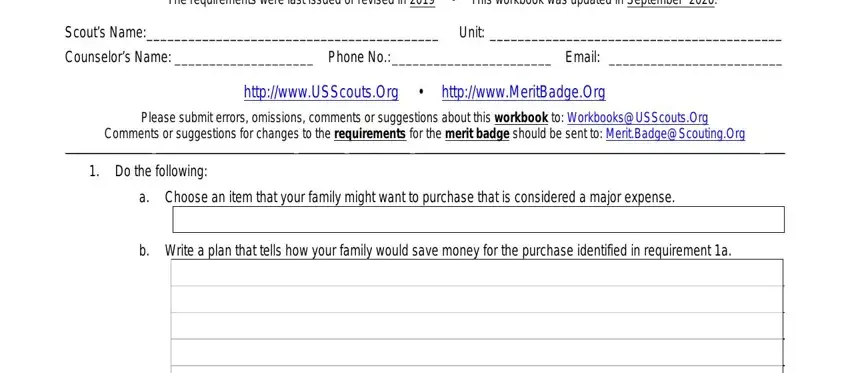Click the Merit.Badge@Scouting.Org email link

pos(675,134)
